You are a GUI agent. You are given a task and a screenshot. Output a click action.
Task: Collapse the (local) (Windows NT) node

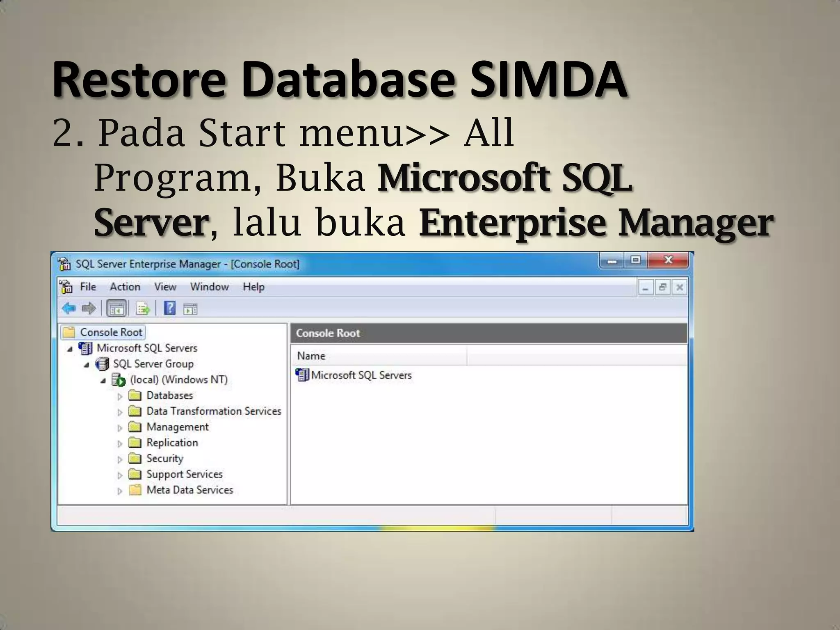coord(103,381)
